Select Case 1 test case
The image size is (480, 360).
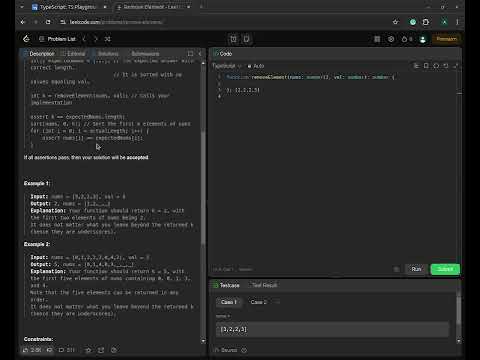coord(229,302)
